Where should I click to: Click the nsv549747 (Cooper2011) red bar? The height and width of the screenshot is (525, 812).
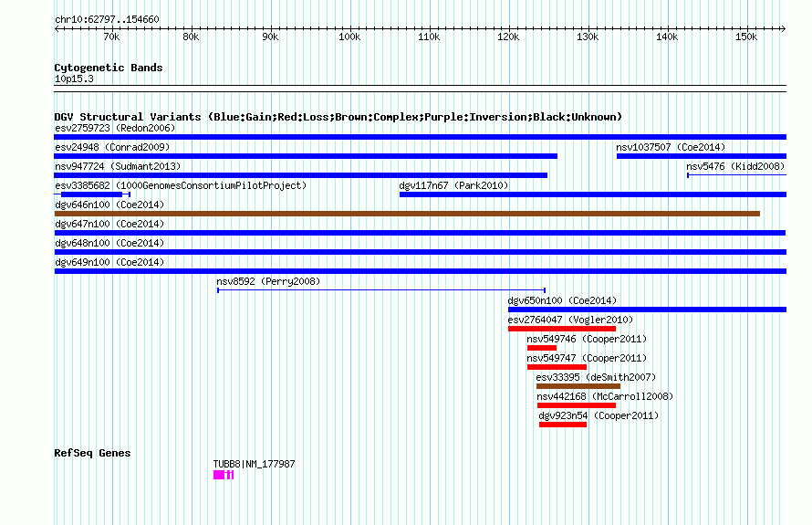click(x=557, y=367)
